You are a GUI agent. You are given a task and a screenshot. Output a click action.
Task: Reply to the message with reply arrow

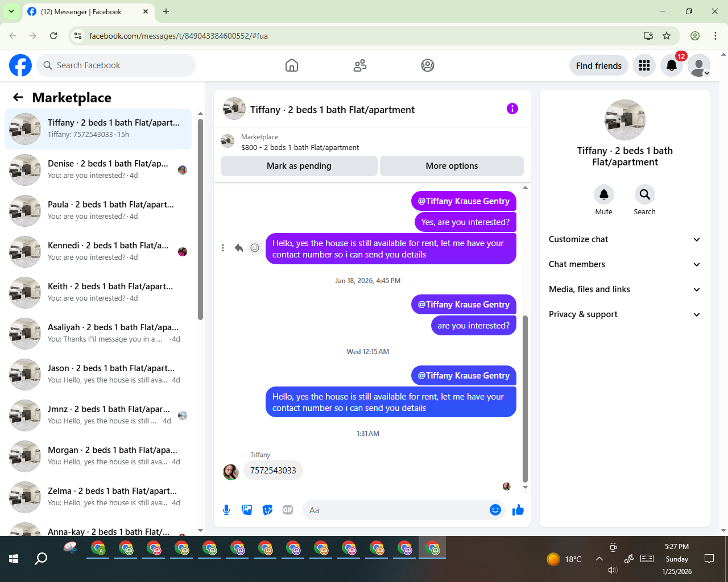(239, 248)
